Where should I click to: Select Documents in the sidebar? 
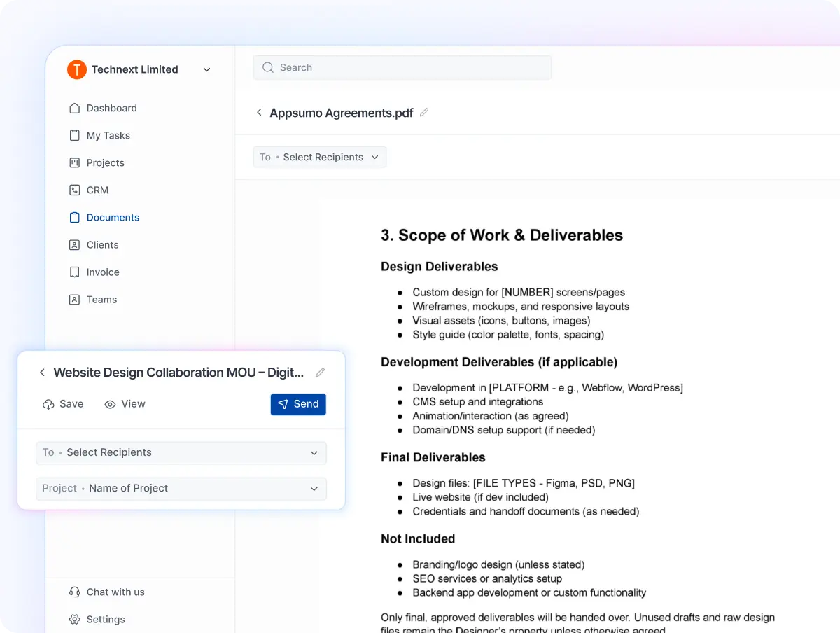tap(113, 217)
